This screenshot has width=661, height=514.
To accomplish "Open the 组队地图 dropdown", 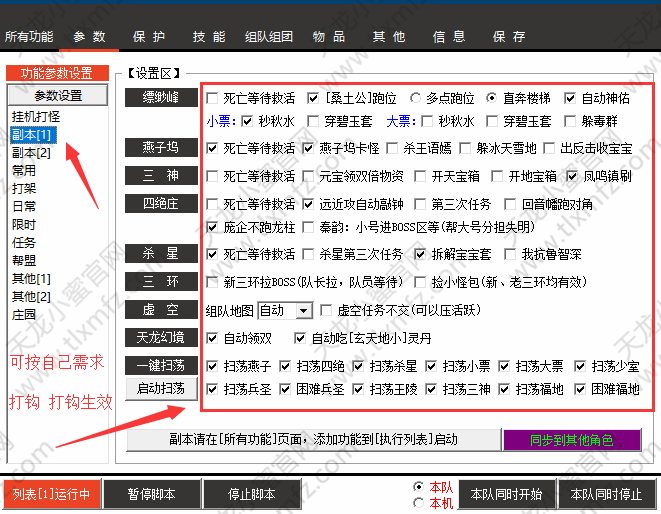I will (285, 311).
